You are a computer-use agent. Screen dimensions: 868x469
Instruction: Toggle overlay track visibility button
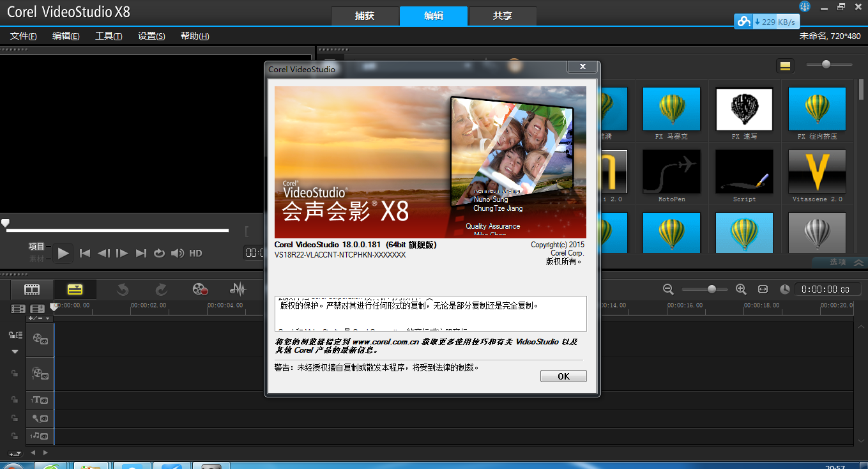coord(40,373)
